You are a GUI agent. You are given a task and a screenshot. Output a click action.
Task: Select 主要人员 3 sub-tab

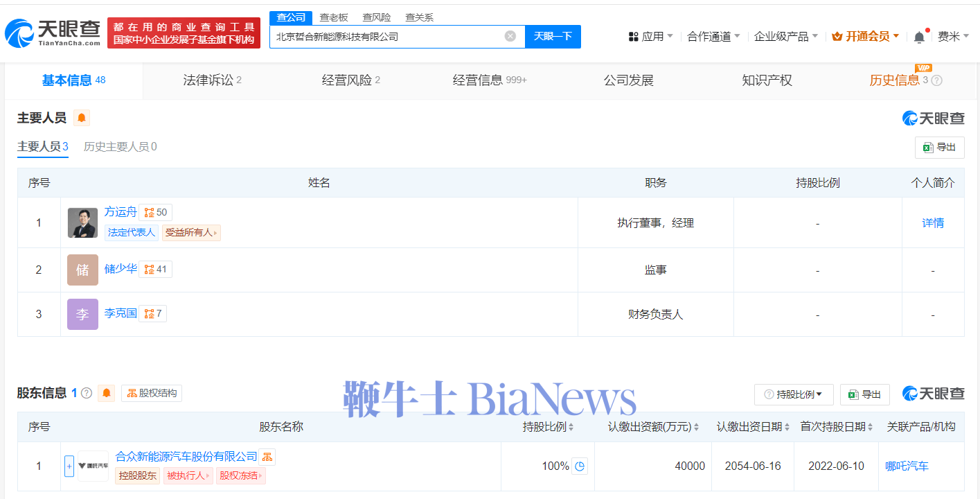(x=43, y=146)
